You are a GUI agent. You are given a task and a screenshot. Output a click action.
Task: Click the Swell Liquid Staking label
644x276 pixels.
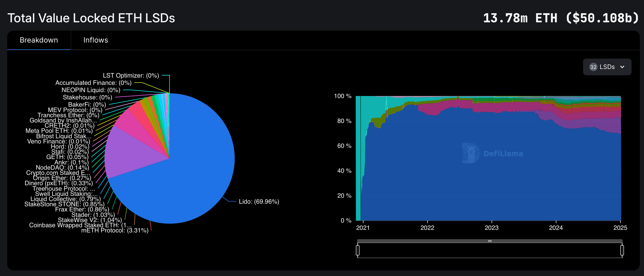pos(66,194)
